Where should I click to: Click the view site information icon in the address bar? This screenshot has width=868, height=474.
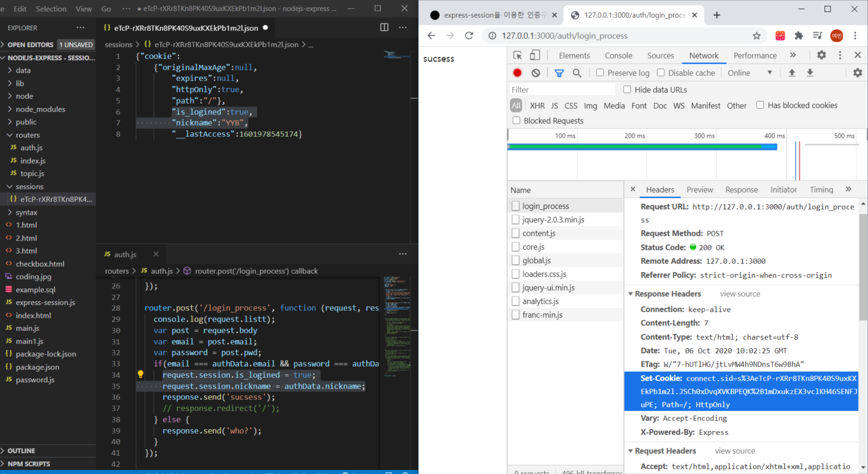point(492,36)
